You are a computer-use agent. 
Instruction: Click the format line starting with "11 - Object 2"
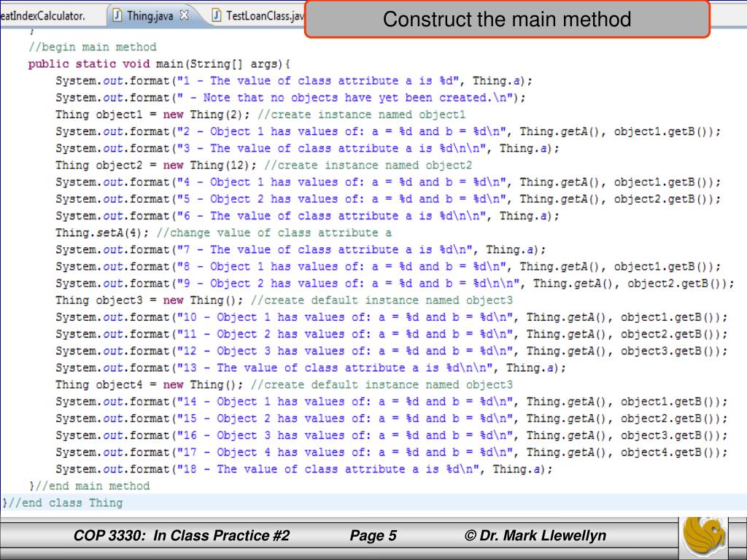pos(392,334)
